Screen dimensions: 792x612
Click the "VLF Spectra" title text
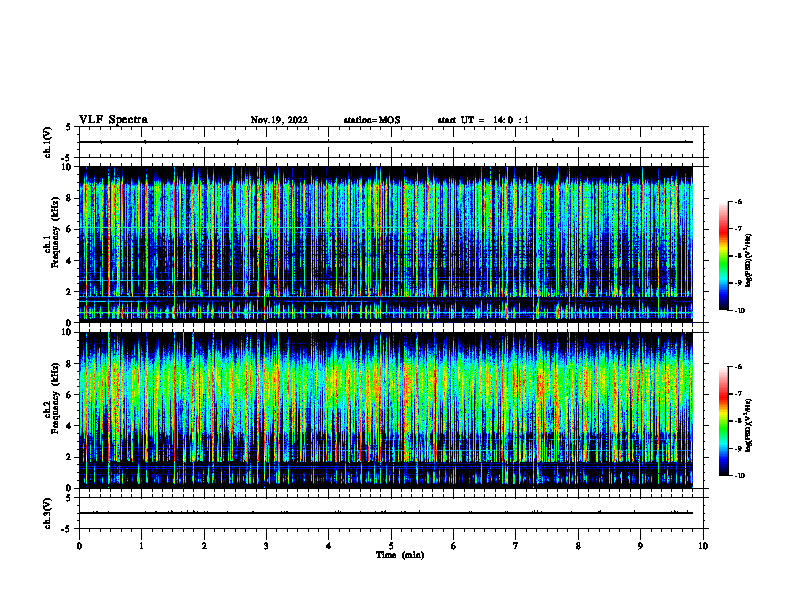[x=113, y=120]
